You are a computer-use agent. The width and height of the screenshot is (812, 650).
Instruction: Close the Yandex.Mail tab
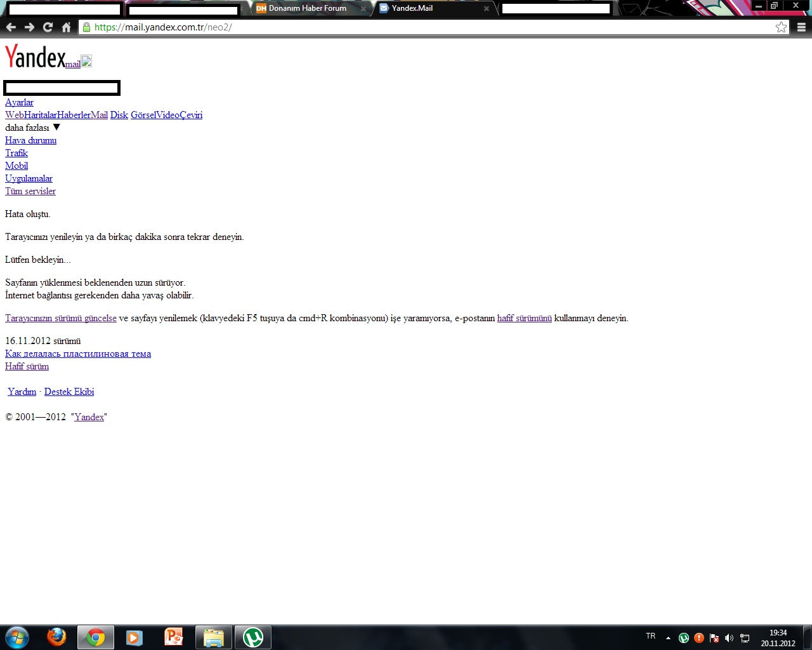487,9
